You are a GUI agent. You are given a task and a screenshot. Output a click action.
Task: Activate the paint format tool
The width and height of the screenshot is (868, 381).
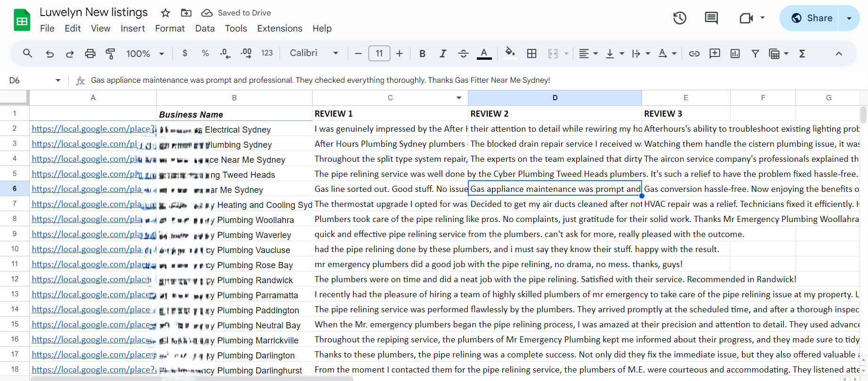[111, 54]
